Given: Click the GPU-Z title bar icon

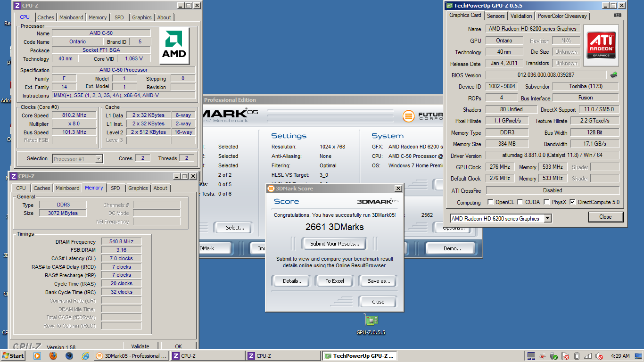Looking at the screenshot, I should point(449,5).
